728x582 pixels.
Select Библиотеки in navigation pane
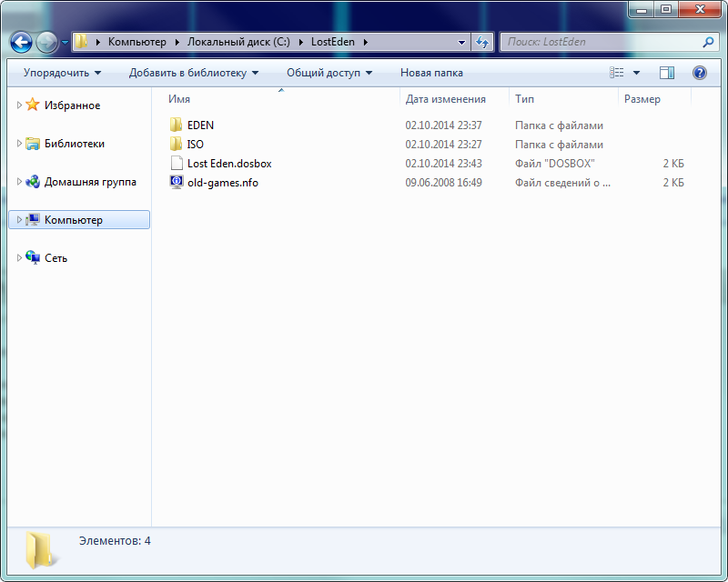point(75,144)
